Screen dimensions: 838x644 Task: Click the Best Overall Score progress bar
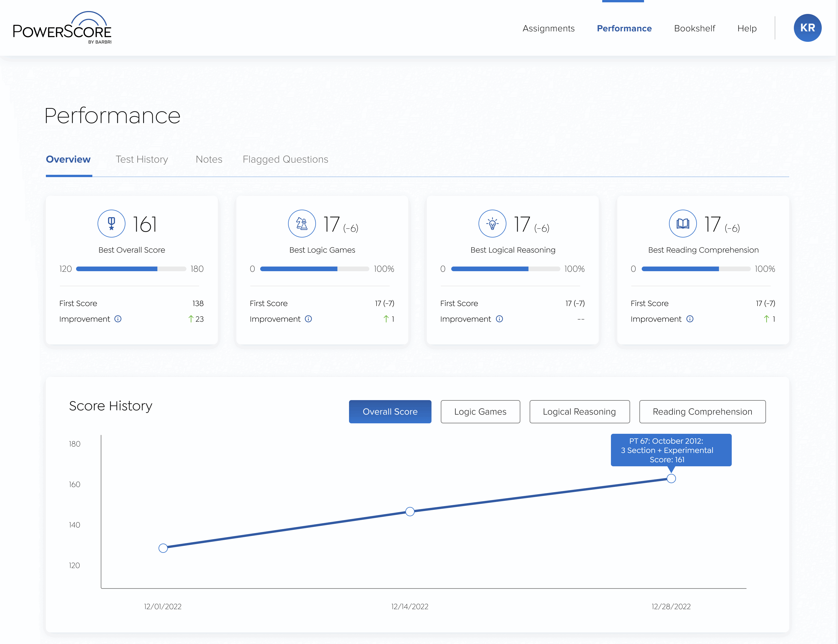[x=131, y=269]
